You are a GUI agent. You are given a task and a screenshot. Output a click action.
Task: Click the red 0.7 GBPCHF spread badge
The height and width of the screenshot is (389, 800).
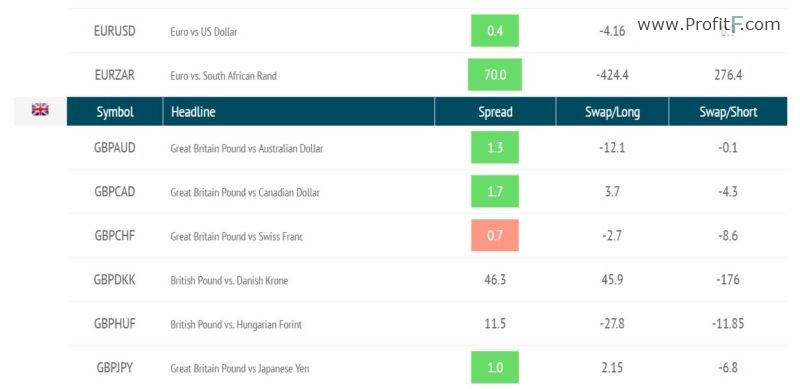tap(495, 235)
